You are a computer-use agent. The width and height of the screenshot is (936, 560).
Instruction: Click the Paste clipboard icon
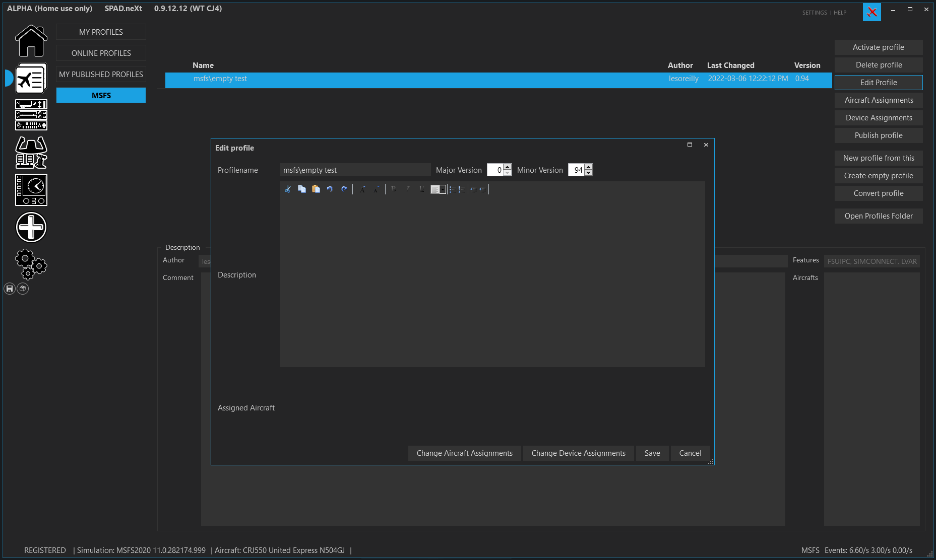coord(316,189)
